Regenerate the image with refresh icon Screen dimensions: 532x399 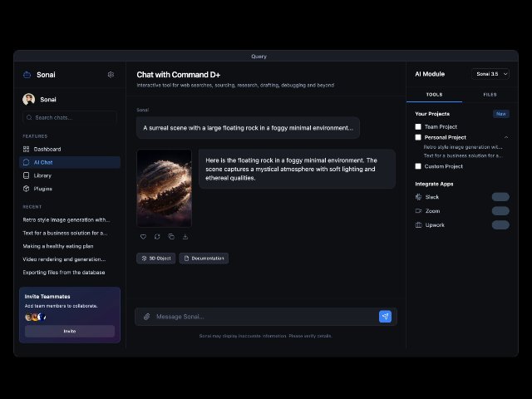(157, 236)
